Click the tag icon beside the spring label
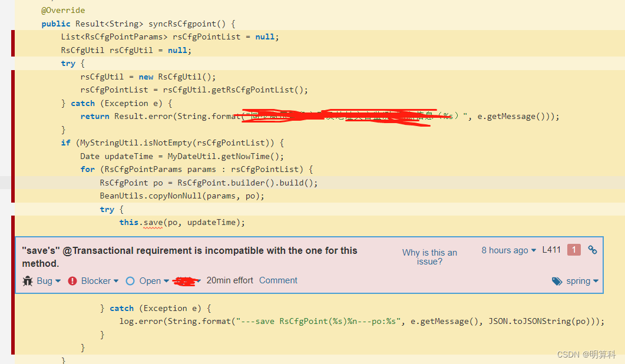The width and height of the screenshot is (625, 364). click(556, 281)
